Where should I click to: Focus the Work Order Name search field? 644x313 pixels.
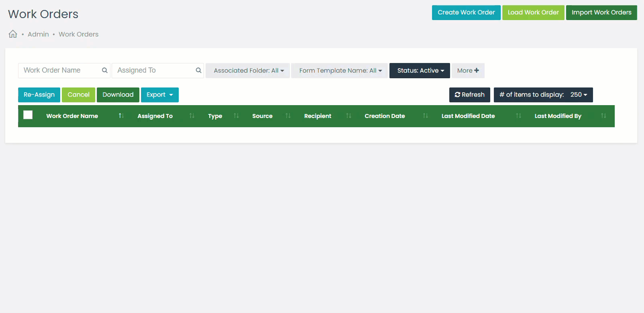coord(60,70)
